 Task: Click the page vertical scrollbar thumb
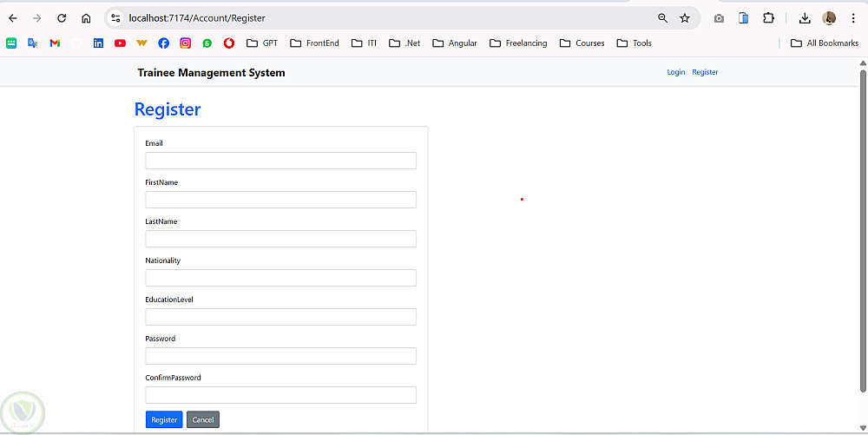click(x=863, y=231)
